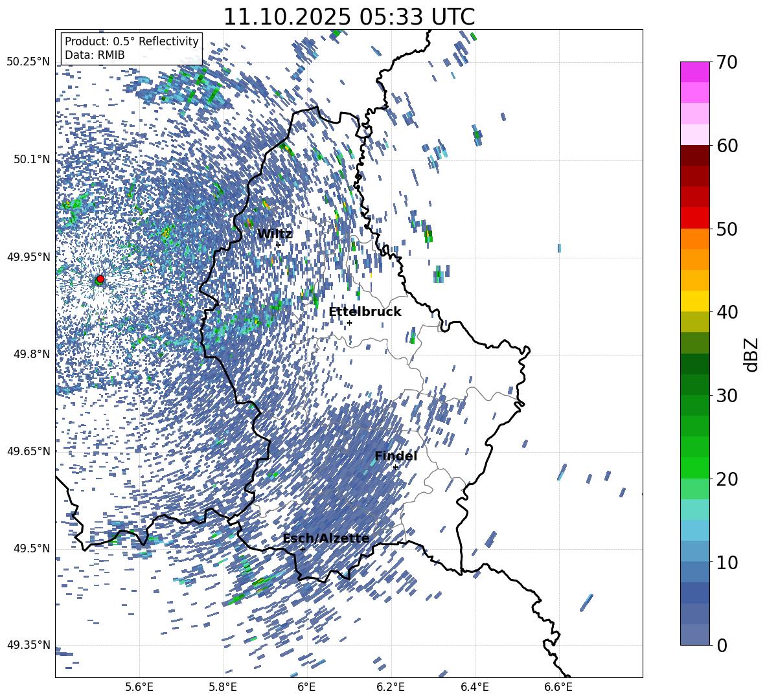The image size is (767, 700).
Task: Pick the light cyan colorbar segment above 10
Action: [x=694, y=530]
